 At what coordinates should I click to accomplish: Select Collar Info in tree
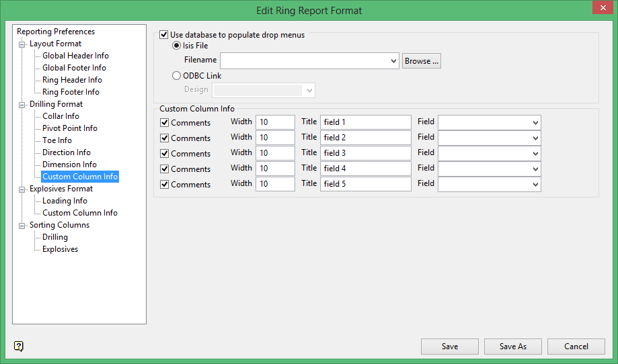click(61, 116)
